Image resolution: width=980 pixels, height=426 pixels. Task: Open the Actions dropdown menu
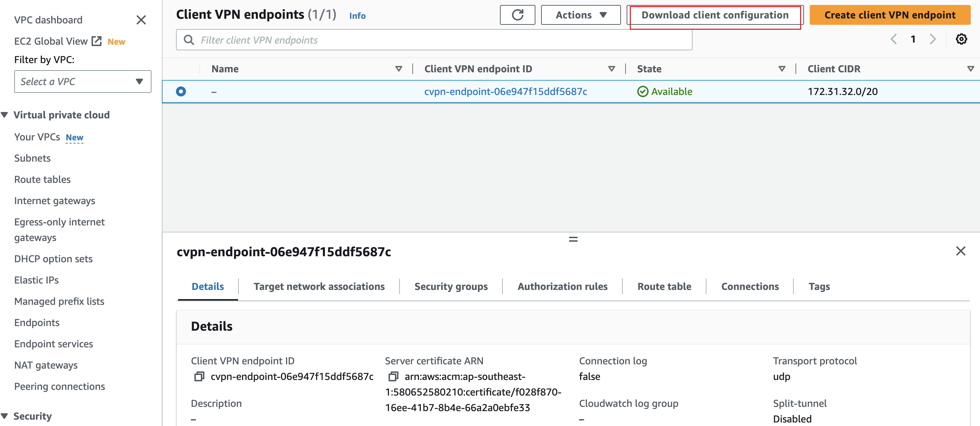580,15
